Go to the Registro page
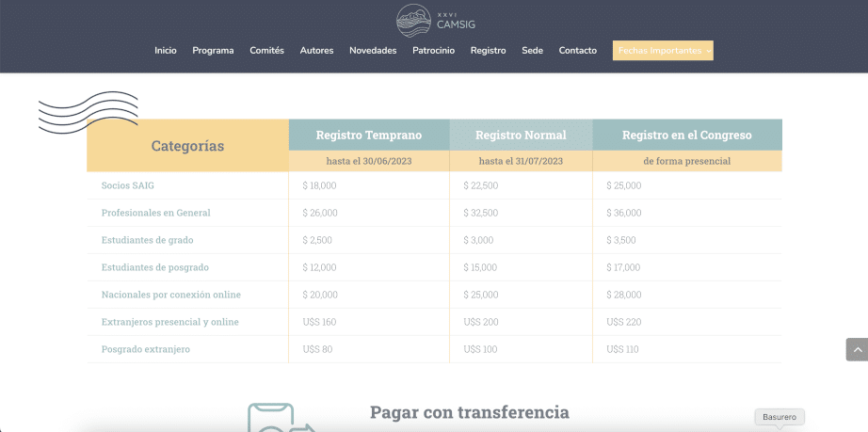868x432 pixels. 488,51
